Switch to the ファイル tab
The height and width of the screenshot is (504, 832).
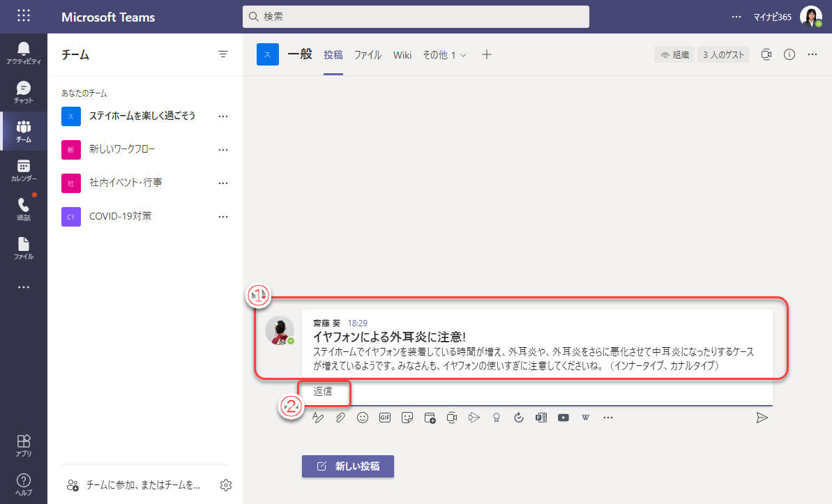[x=368, y=54]
